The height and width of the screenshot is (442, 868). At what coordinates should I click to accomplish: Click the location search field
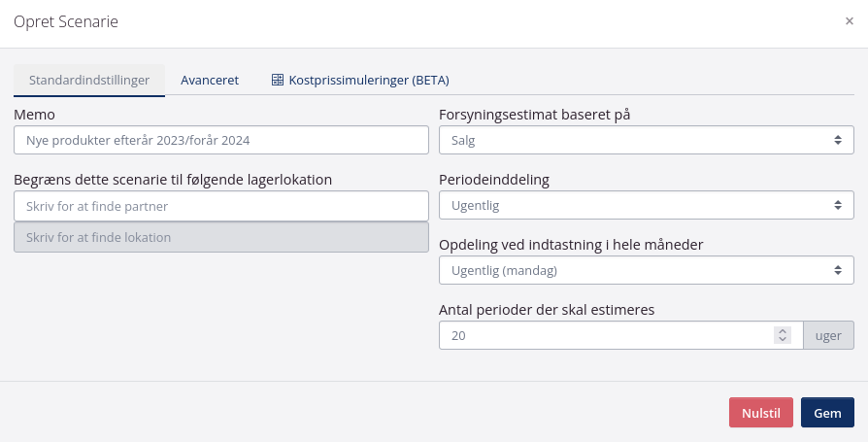(220, 238)
